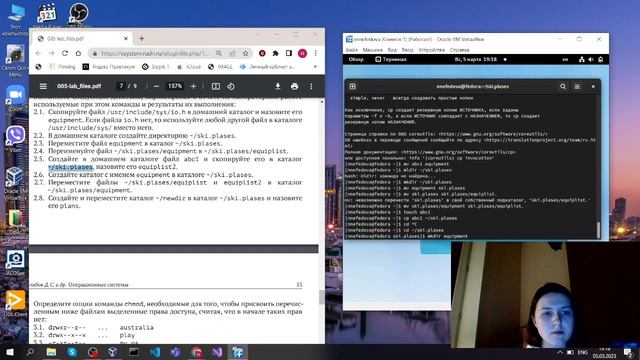Open Stepik bookmark
Image resolution: width=640 pixels, height=360 pixels.
click(x=156, y=67)
